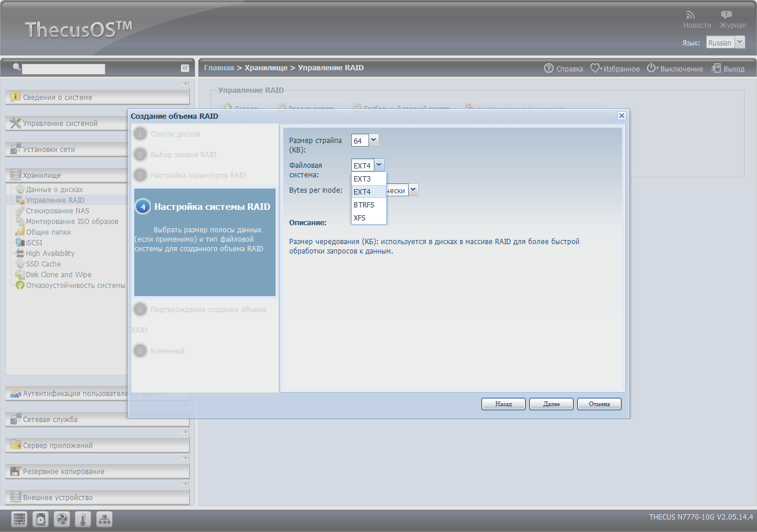Open the Выключение power menu
757x532 pixels.
[674, 69]
